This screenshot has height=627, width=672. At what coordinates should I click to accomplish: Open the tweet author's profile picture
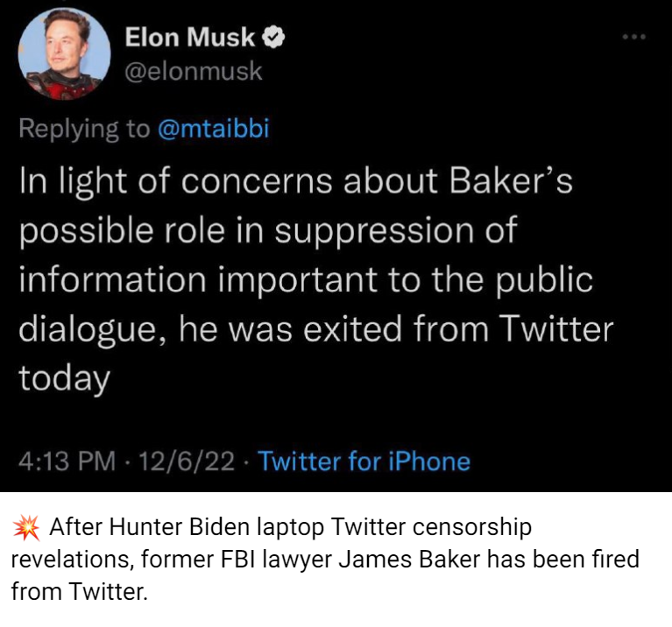(64, 53)
